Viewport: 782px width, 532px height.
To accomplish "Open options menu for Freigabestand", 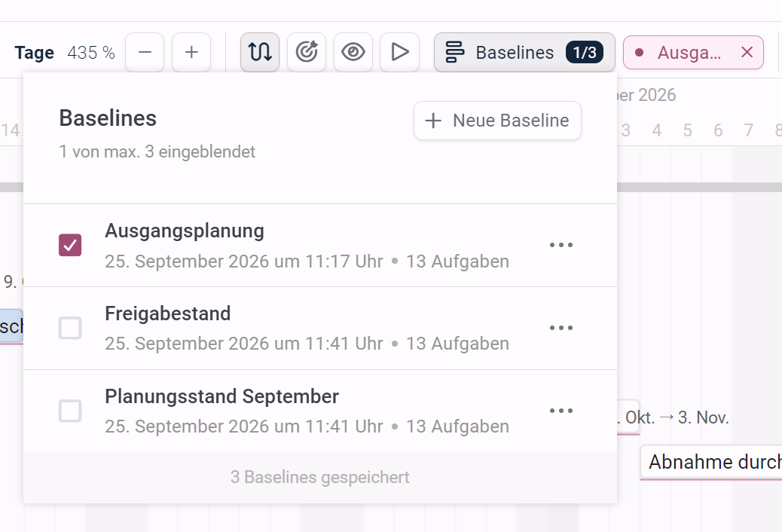I will (561, 328).
